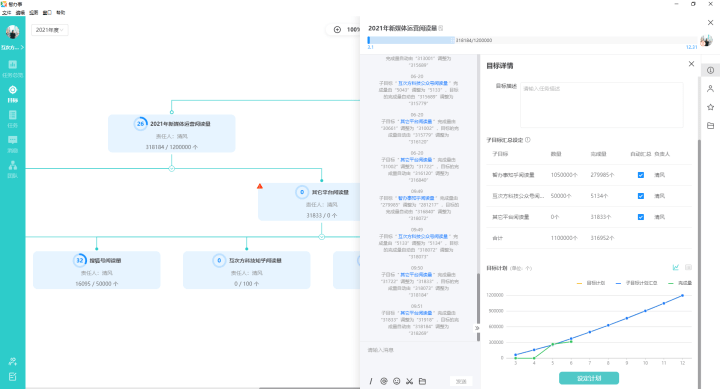Uncheck auto-summary for 智办事知乎阅读量 row
720x389 pixels.
(641, 175)
